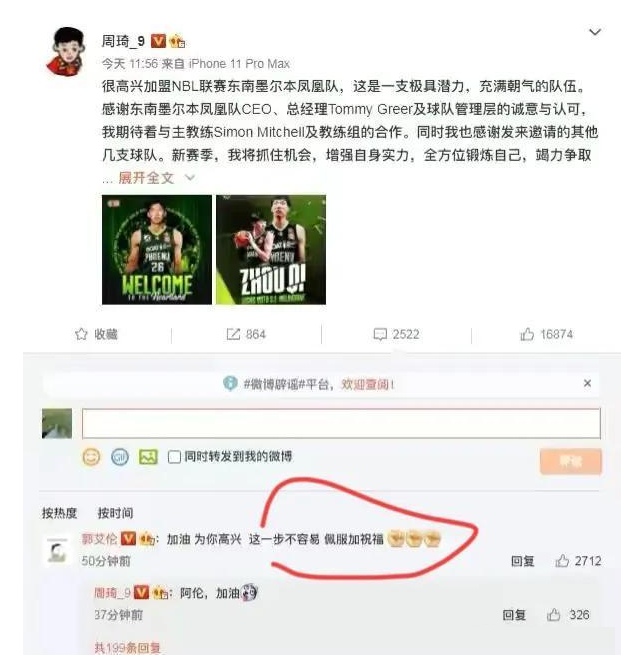Open the emoji picker icon

pos(91,457)
